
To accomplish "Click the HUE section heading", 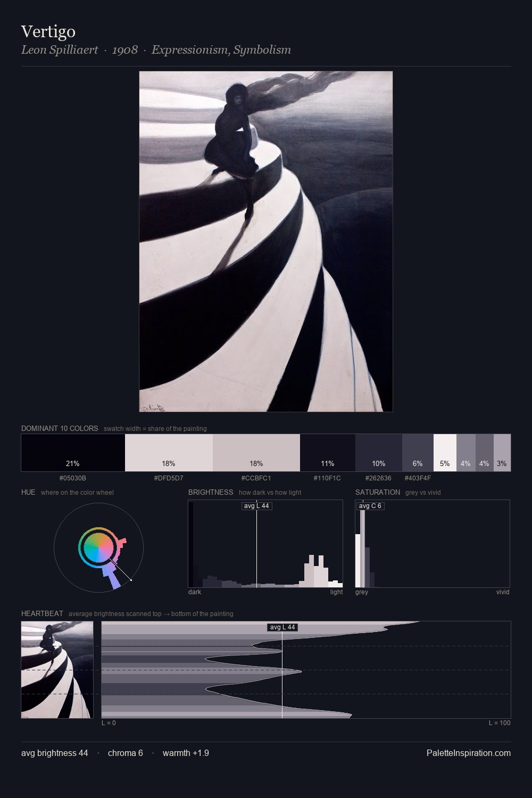I will click(28, 492).
